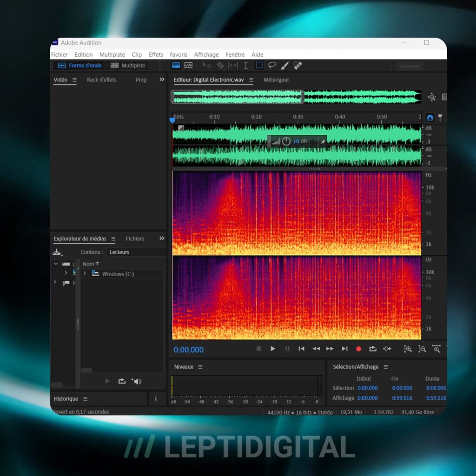Toggle loop playback in transport bar
Screen dimensions: 476x476
pyautogui.click(x=373, y=349)
